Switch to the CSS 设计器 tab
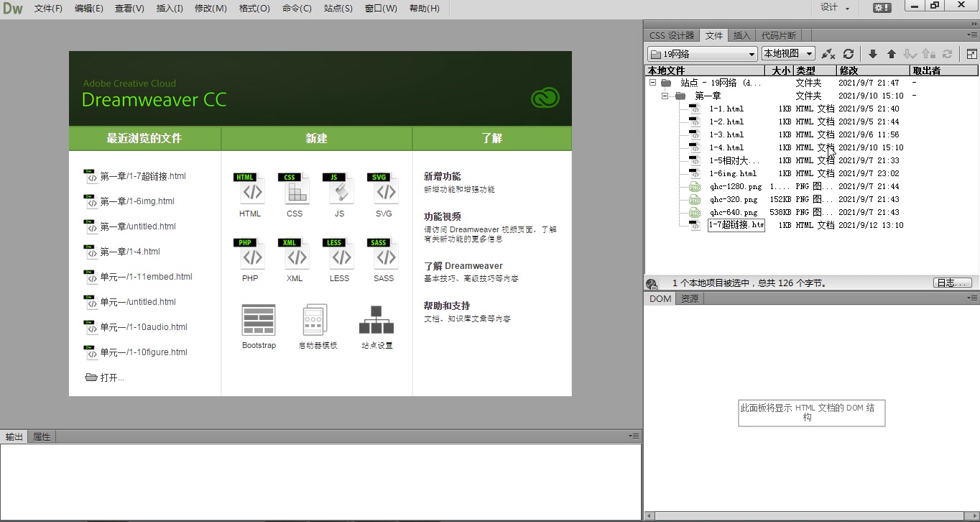The height and width of the screenshot is (522, 980). 672,35
